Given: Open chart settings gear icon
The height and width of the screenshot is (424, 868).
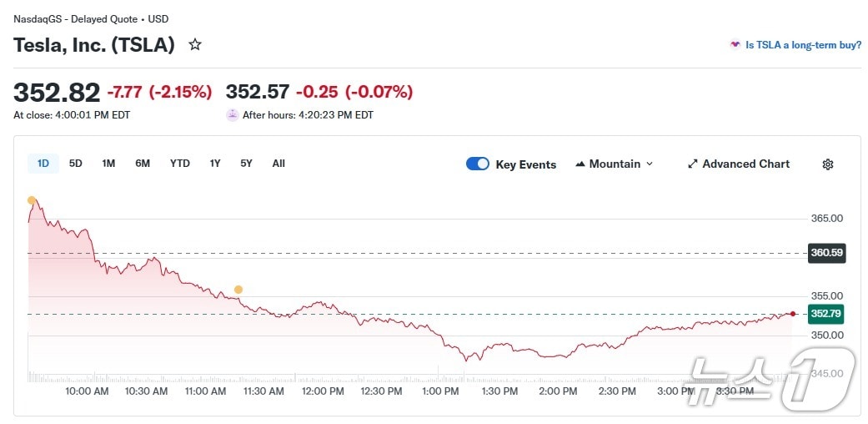Looking at the screenshot, I should tap(827, 164).
